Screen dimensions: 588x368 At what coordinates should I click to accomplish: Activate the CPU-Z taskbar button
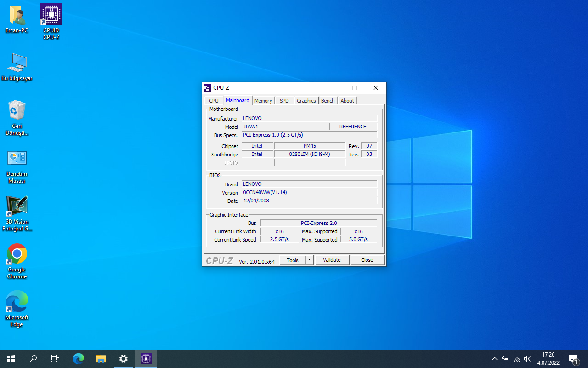[x=146, y=359]
